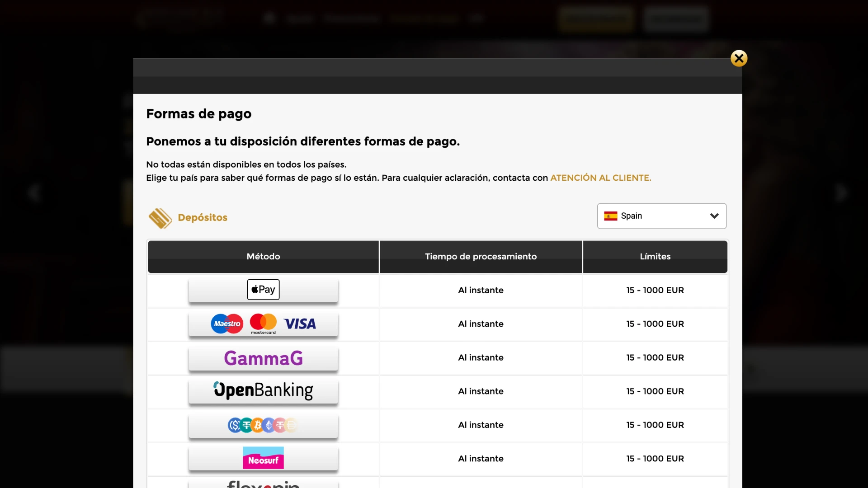This screenshot has width=868, height=488.
Task: Select the OpenBanking method
Action: click(x=263, y=391)
